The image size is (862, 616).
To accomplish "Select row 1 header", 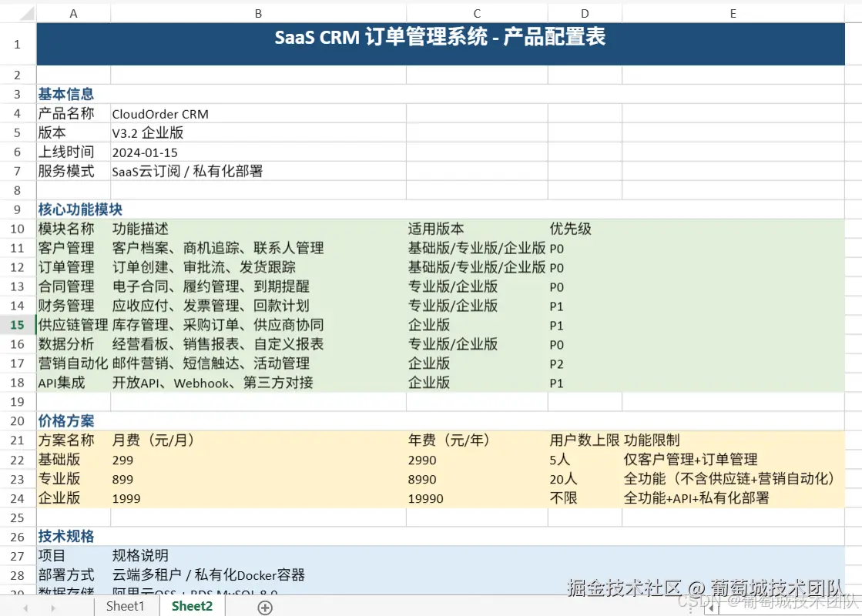I will pyautogui.click(x=18, y=44).
